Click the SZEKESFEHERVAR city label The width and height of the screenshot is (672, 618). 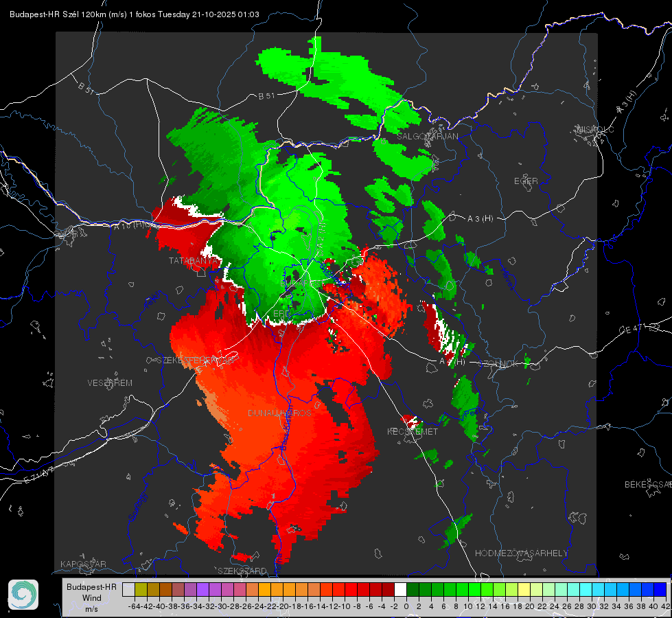pyautogui.click(x=194, y=360)
